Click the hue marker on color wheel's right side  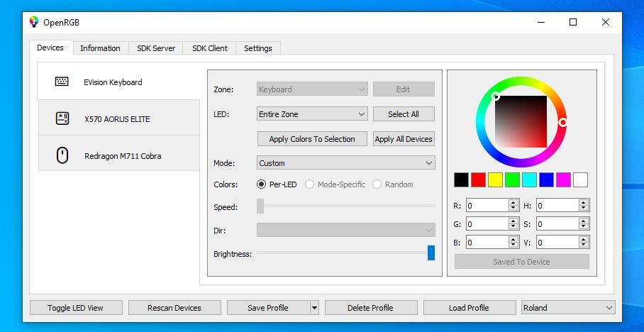click(563, 122)
